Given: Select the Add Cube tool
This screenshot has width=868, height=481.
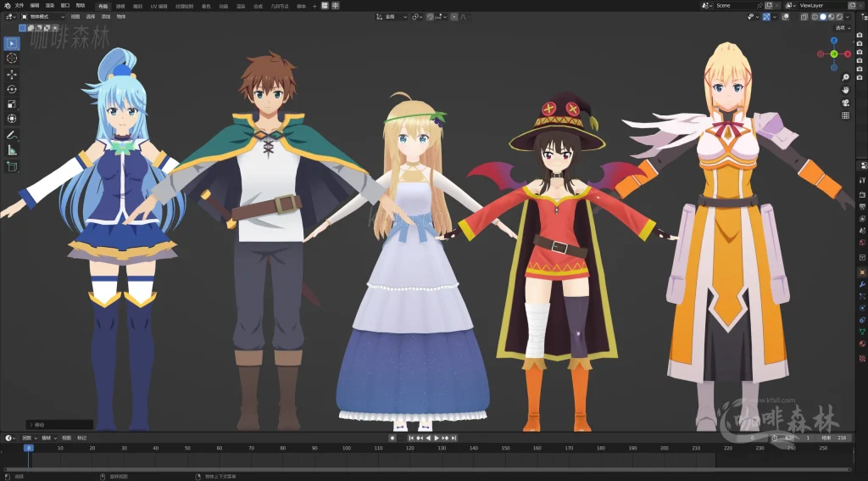Looking at the screenshot, I should click(12, 166).
